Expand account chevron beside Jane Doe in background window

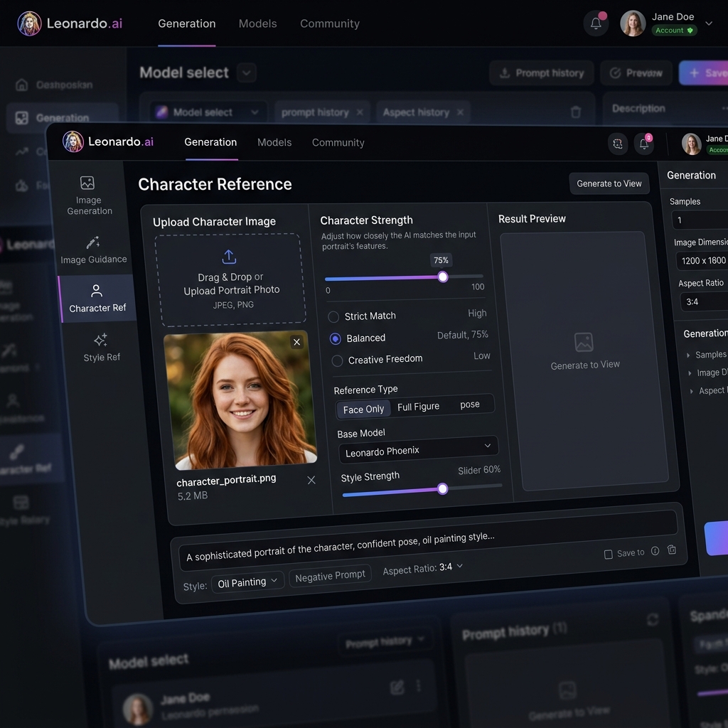(709, 23)
